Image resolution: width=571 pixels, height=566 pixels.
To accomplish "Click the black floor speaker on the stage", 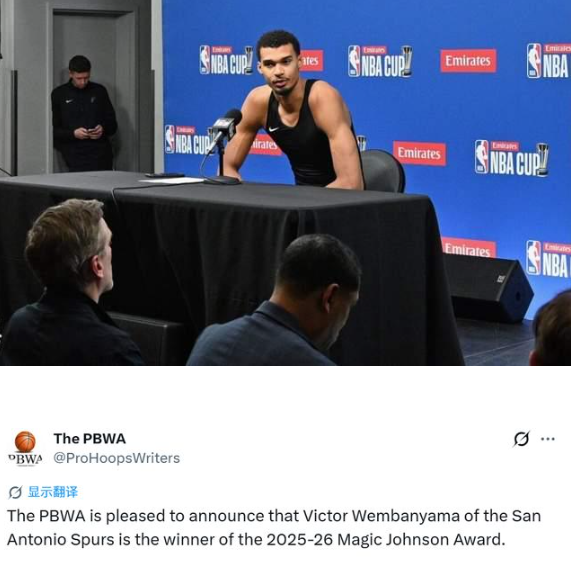I will click(x=489, y=288).
